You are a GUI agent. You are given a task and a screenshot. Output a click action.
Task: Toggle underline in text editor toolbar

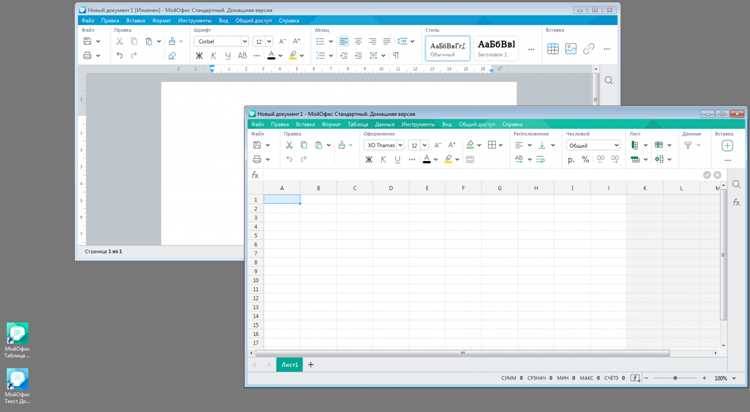[228, 56]
